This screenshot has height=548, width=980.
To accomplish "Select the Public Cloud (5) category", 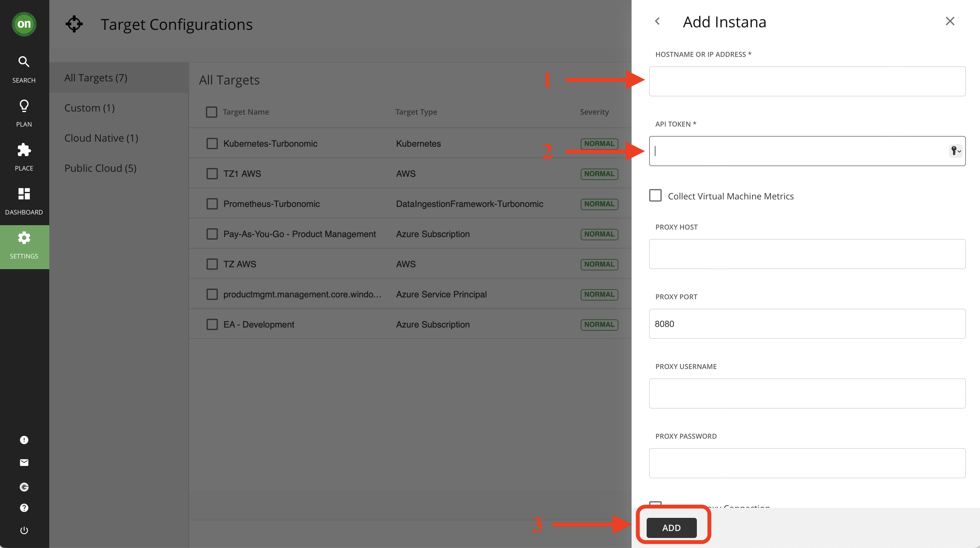I will pos(100,168).
